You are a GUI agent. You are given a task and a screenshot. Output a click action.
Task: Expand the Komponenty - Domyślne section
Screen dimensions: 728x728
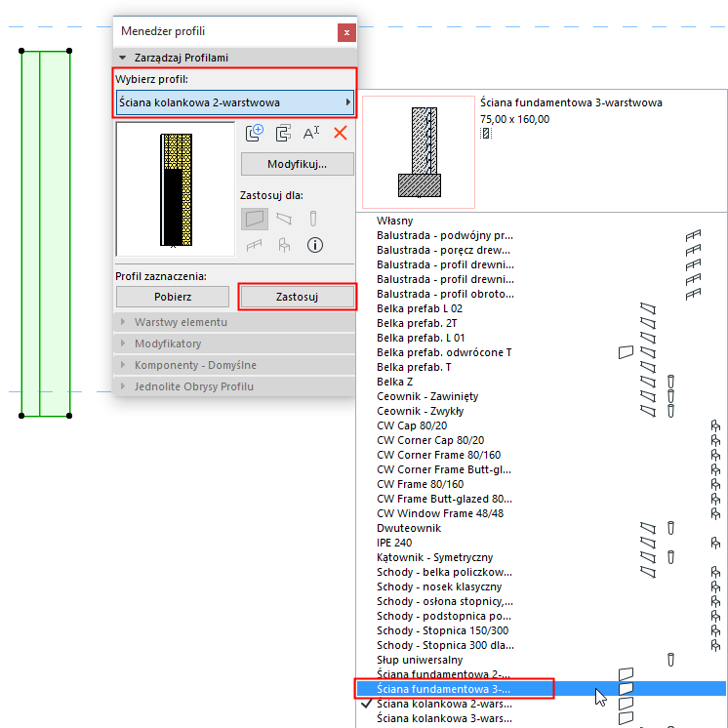point(234,365)
